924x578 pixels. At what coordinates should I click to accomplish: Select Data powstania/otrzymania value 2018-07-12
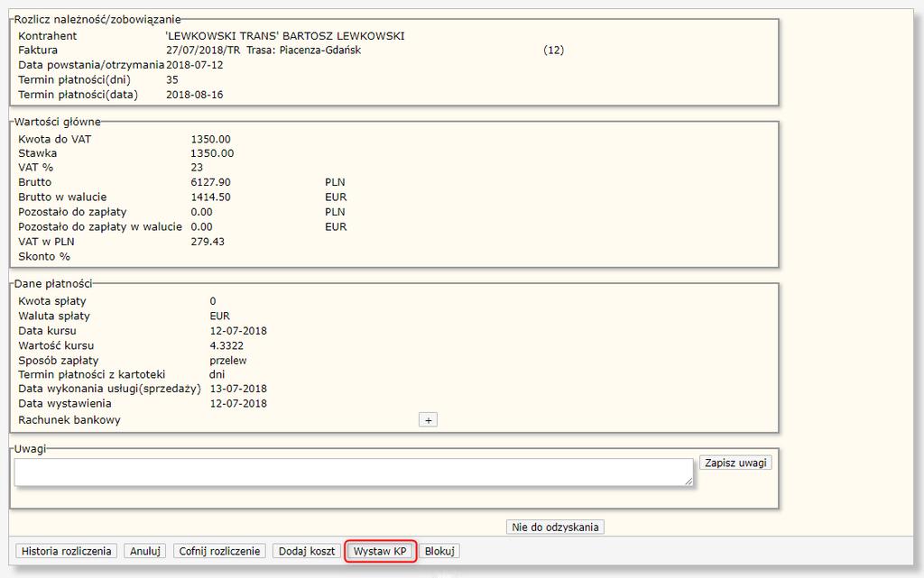tap(195, 65)
